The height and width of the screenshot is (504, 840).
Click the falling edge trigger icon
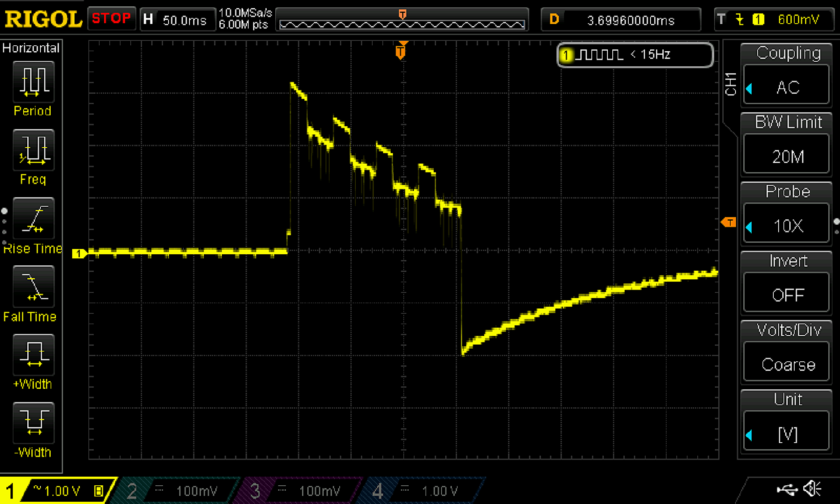pyautogui.click(x=740, y=19)
